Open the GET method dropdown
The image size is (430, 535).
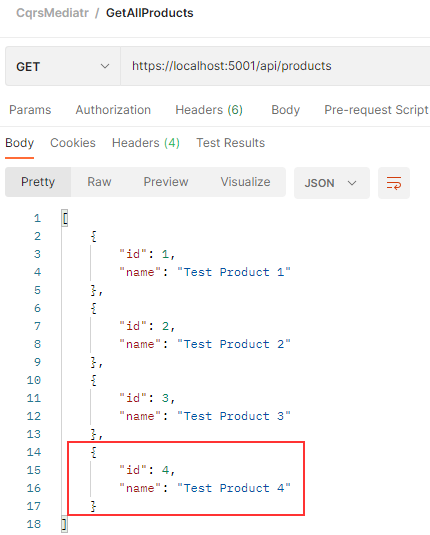pos(63,66)
